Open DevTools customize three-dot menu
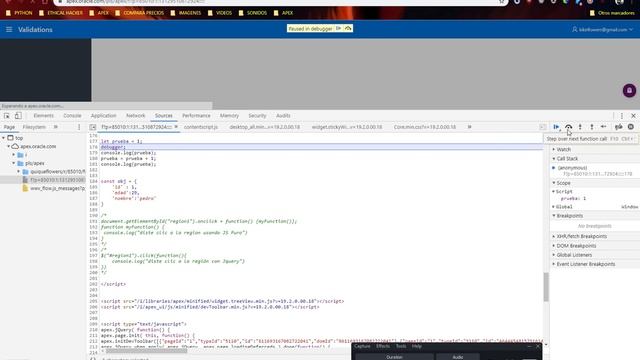 coord(622,116)
